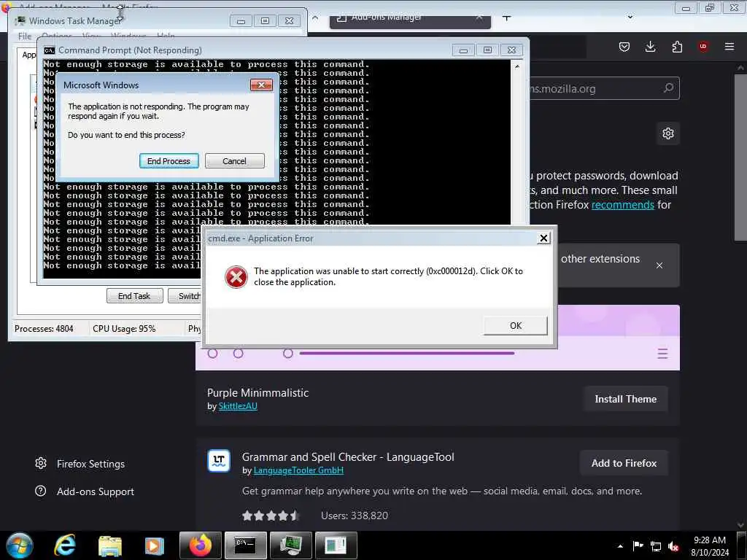This screenshot has height=560, width=747.
Task: Click Cancel in not responding dialog
Action: [x=234, y=161]
